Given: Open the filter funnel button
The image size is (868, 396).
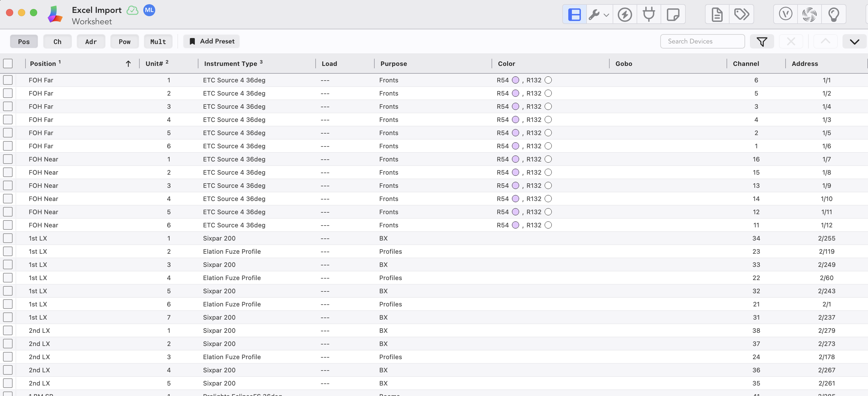Looking at the screenshot, I should click(x=762, y=41).
